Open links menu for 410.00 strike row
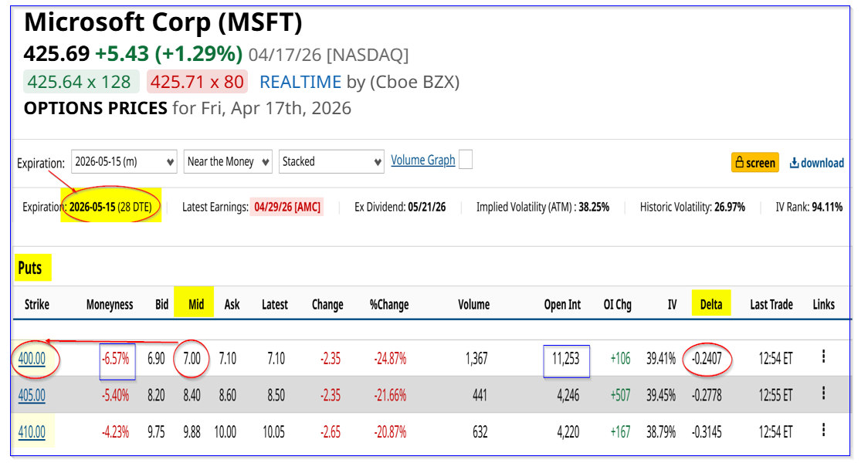Image resolution: width=868 pixels, height=463 pixels. tap(823, 431)
